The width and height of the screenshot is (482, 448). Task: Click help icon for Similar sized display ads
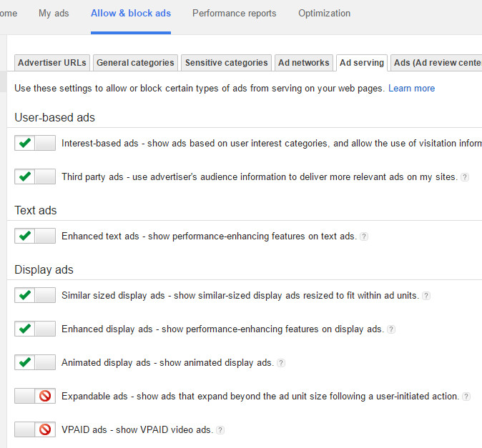pos(426,296)
